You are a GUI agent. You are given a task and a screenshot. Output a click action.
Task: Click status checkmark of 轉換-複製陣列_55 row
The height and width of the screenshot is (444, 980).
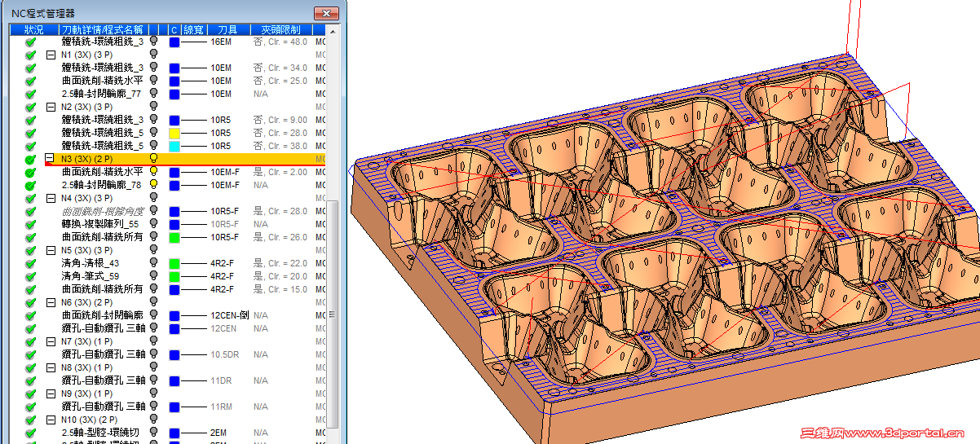pos(30,224)
